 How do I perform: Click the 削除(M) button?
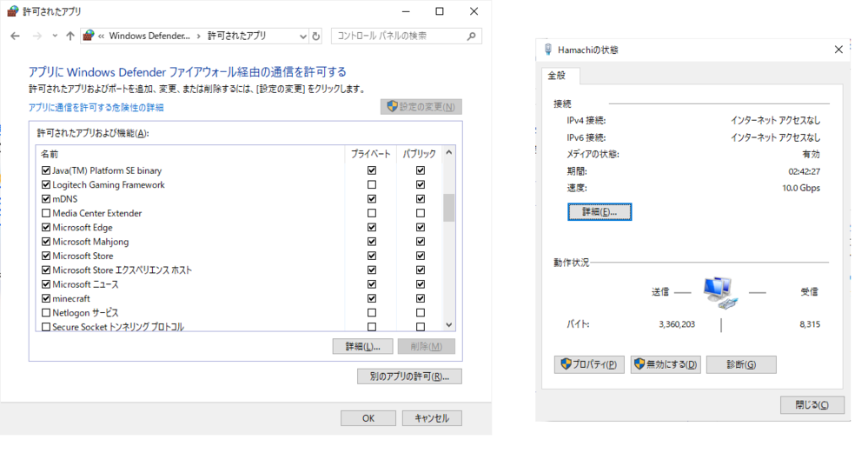(x=427, y=347)
